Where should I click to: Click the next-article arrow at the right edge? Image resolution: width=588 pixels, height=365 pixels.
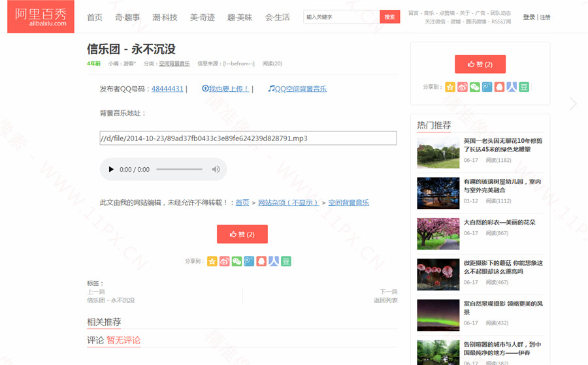(573, 104)
